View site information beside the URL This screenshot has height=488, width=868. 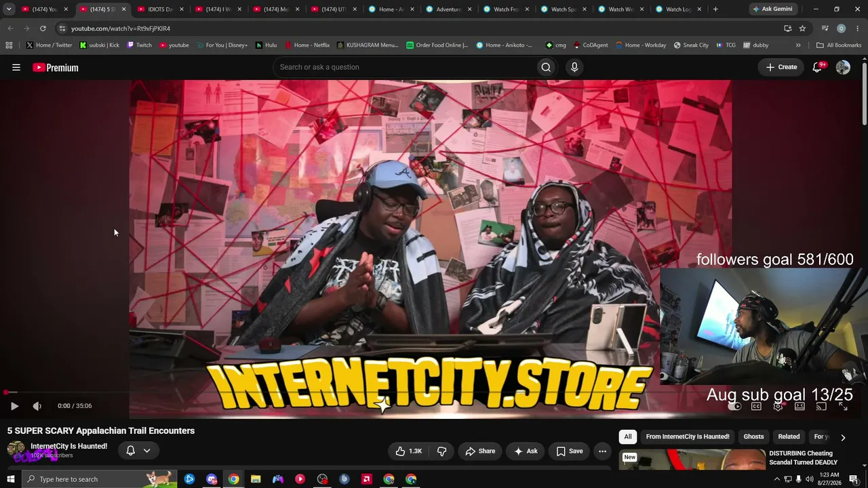point(62,28)
